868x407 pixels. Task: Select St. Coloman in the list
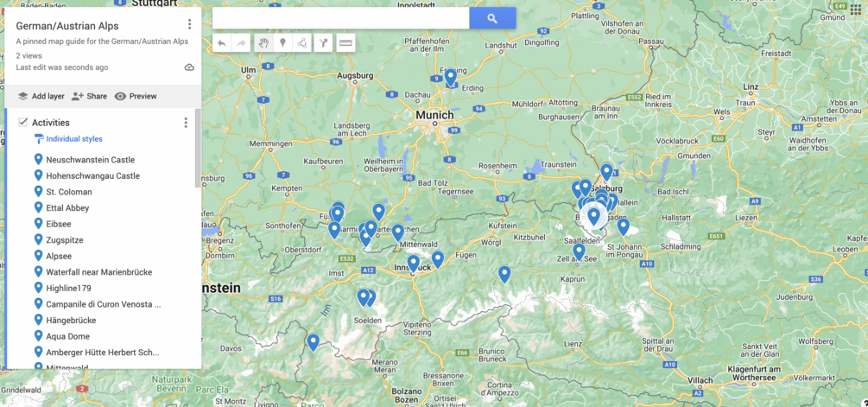tap(69, 192)
